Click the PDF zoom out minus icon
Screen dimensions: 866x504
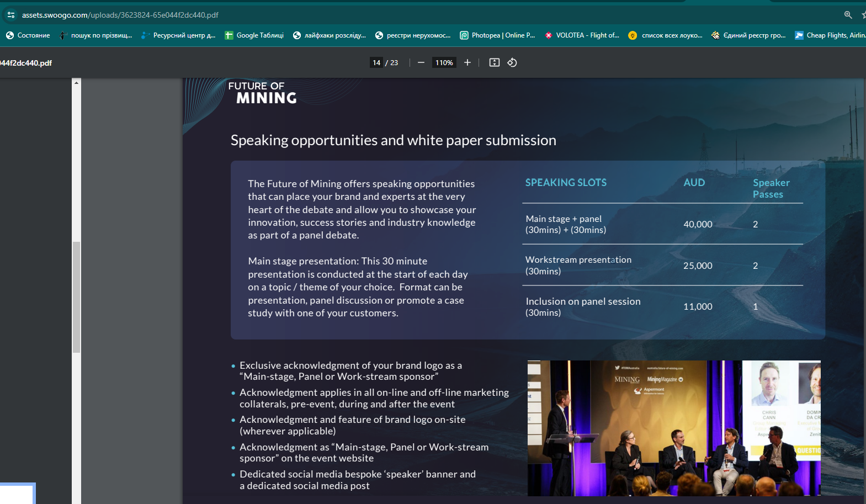click(x=421, y=62)
